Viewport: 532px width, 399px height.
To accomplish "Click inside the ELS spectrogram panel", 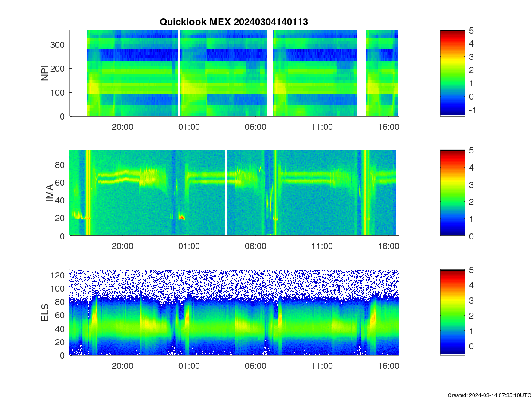I will [x=234, y=313].
